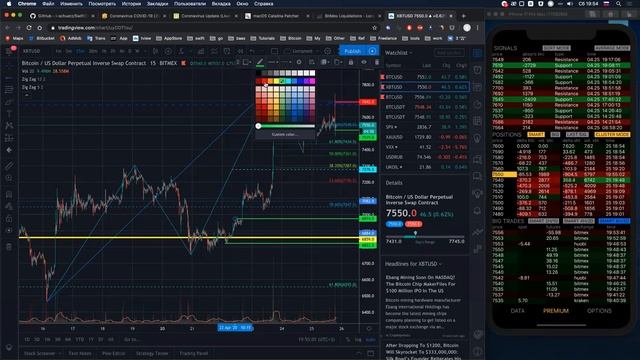The height and width of the screenshot is (360, 640).
Task: Open the Compare symbol tool
Action: coord(168,51)
